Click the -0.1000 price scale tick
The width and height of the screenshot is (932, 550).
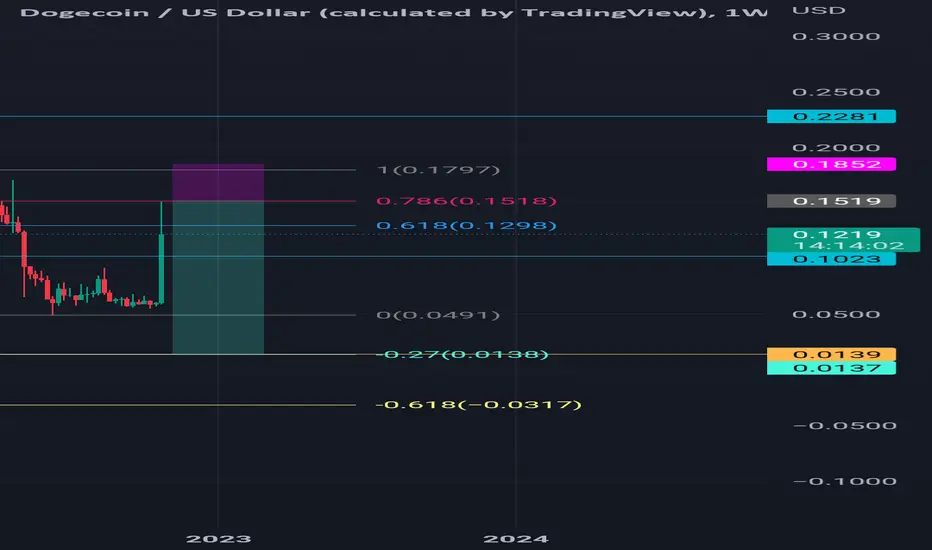pos(845,481)
